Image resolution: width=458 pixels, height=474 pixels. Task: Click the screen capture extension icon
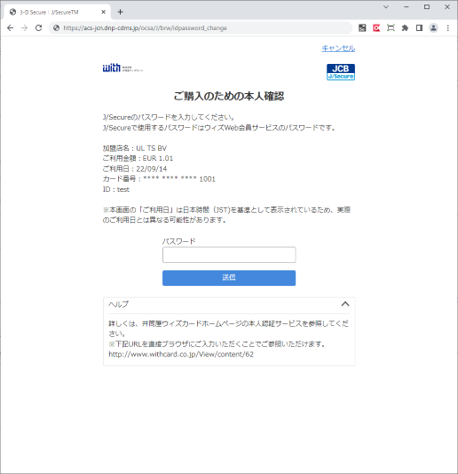(x=391, y=28)
